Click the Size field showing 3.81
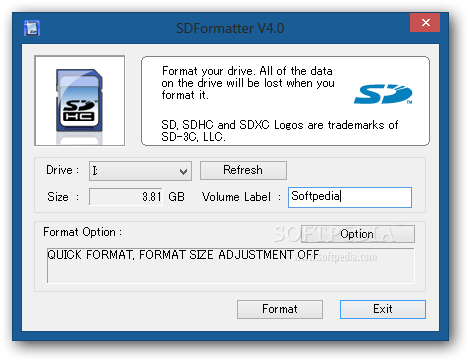The image size is (469, 361). (126, 197)
